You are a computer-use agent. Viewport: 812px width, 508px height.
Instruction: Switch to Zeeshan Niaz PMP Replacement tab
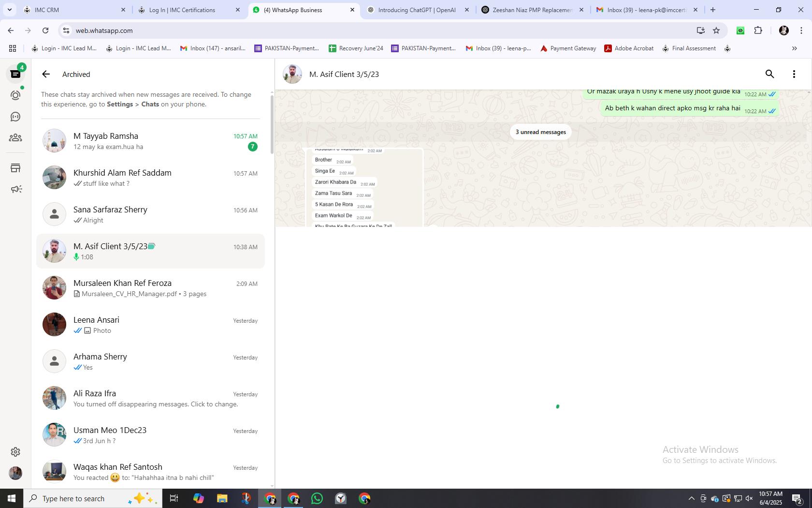tap(533, 10)
